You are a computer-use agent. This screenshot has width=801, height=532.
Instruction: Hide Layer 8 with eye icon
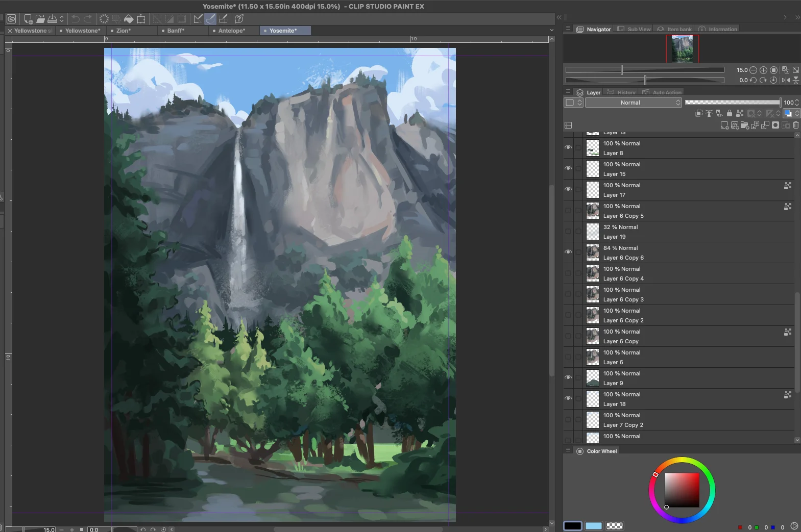(568, 147)
